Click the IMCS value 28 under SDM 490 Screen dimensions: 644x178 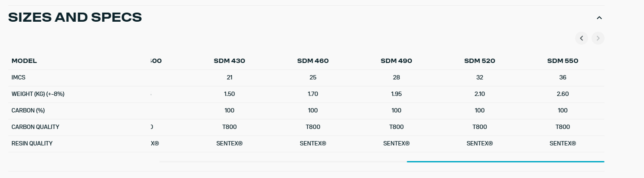(x=396, y=77)
